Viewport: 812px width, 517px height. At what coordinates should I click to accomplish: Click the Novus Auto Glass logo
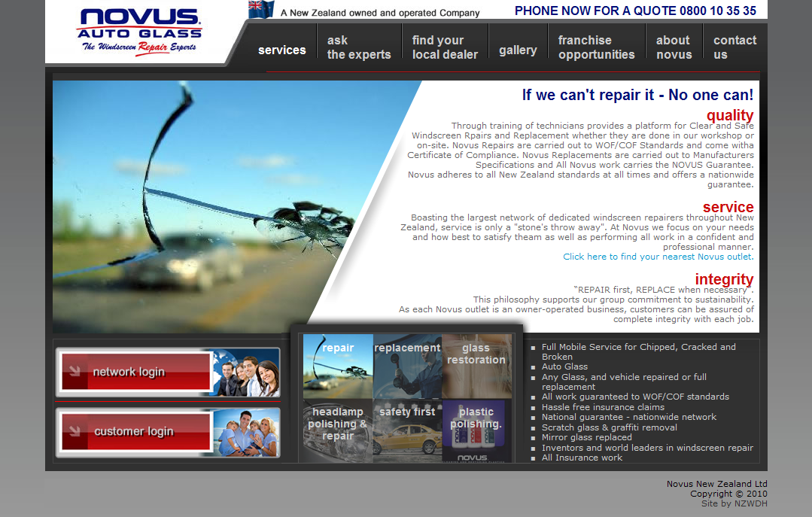[138, 31]
